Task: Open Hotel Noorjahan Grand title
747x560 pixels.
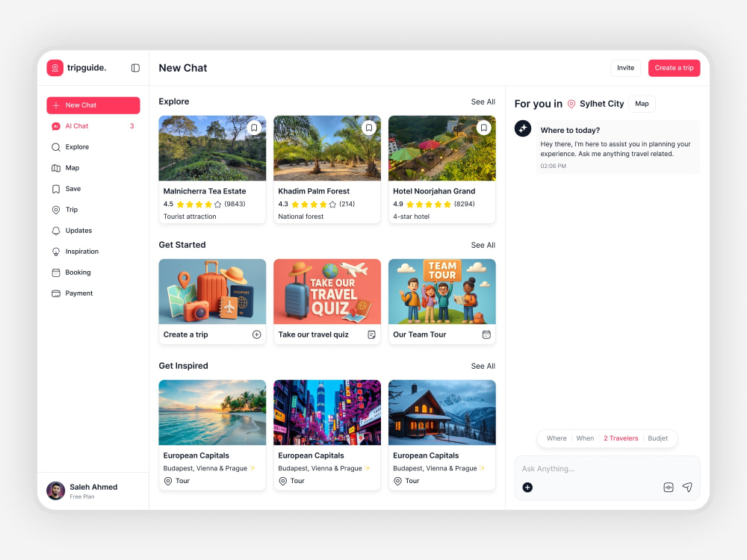Action: coord(434,191)
